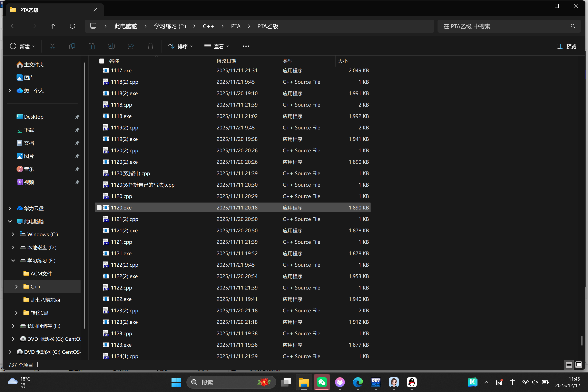Collapse the 学习练习 (E:) drive node

[x=13, y=261]
